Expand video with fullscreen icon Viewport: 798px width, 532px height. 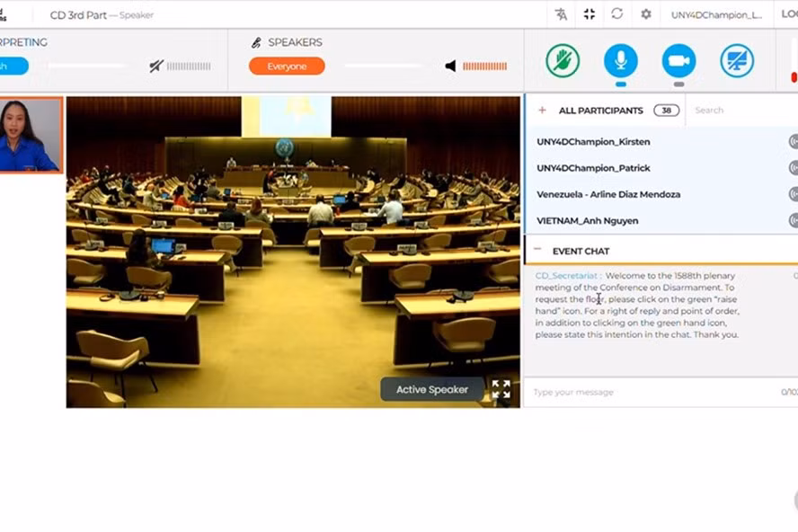click(501, 389)
